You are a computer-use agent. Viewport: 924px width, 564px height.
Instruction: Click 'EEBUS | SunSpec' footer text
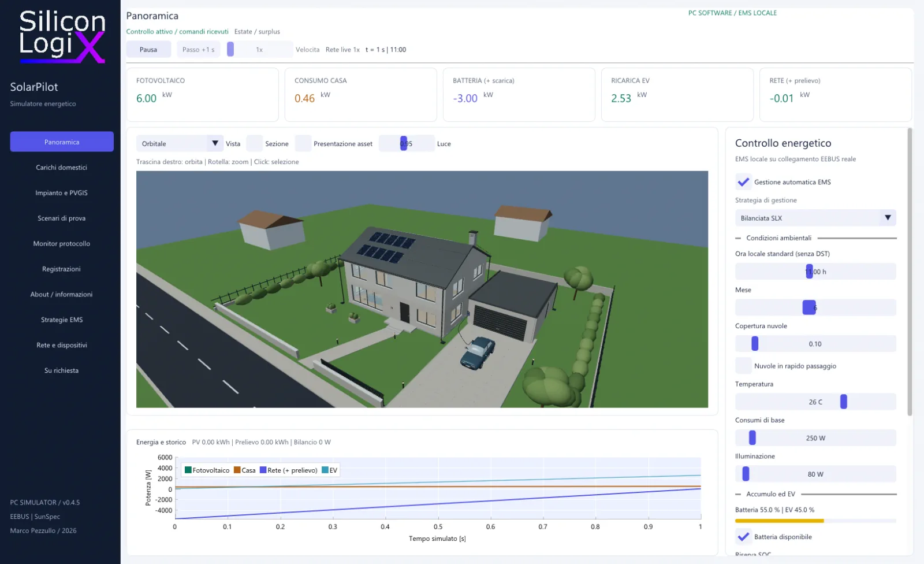pos(35,517)
